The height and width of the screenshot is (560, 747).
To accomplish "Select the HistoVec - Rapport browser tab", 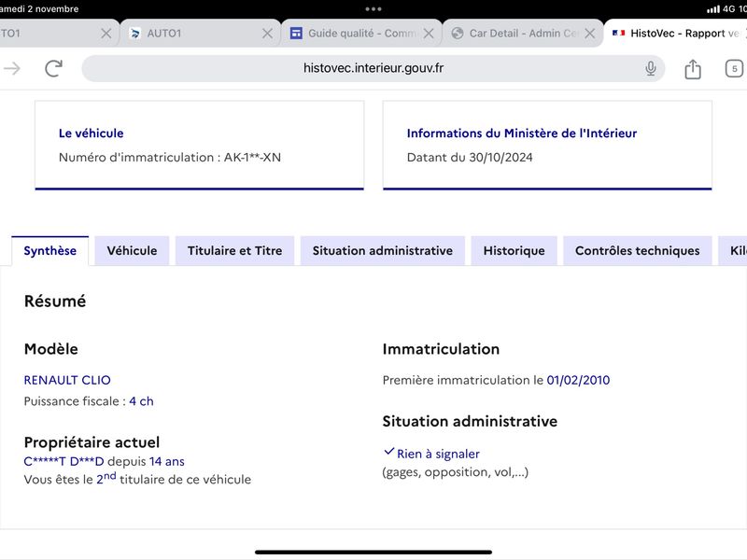I will pos(676,34).
